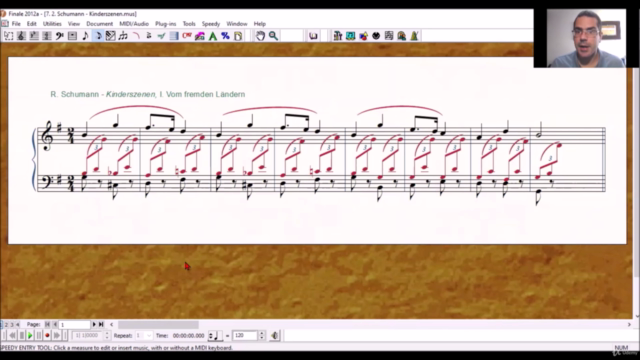The image size is (640, 360).
Task: Jump to the first page
Action: point(47,324)
